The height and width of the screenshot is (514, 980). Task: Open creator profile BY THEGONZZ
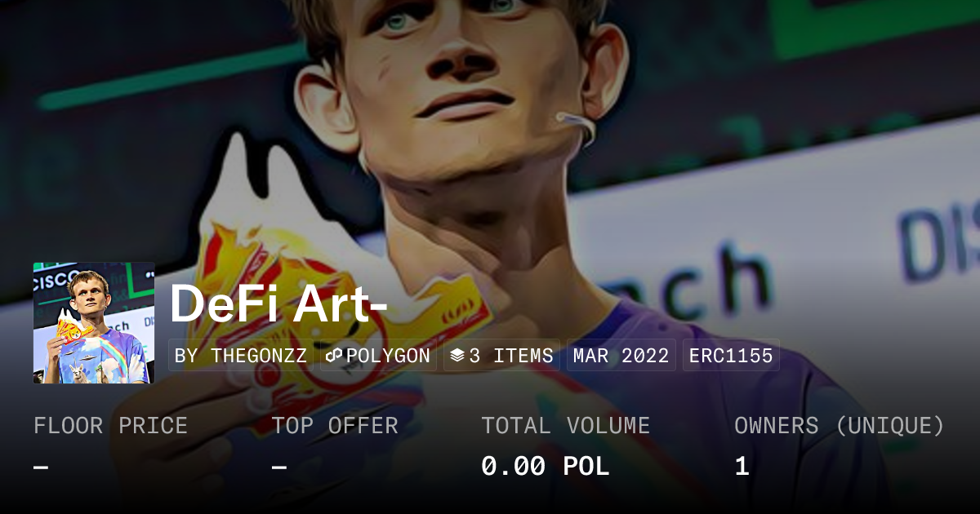(x=241, y=356)
